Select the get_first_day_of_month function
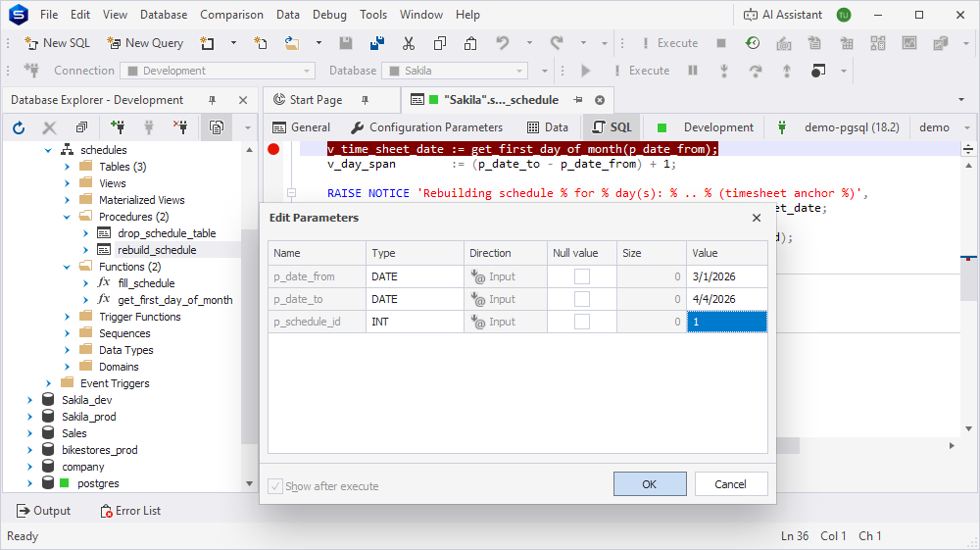Screen dimensions: 980x550 (175, 300)
